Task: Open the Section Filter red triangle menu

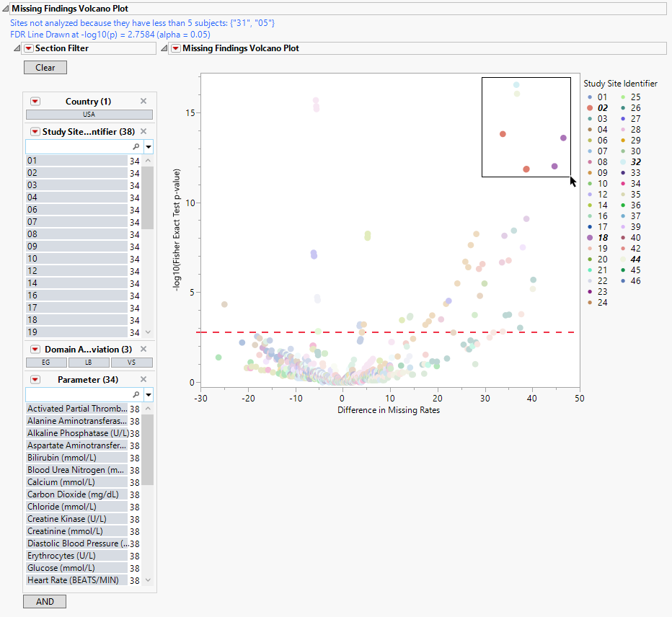Action: pos(28,48)
